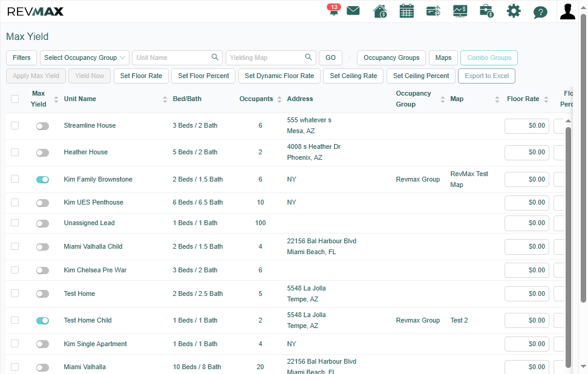The image size is (588, 374).
Task: Open the cash payments icon
Action: pyautogui.click(x=433, y=11)
